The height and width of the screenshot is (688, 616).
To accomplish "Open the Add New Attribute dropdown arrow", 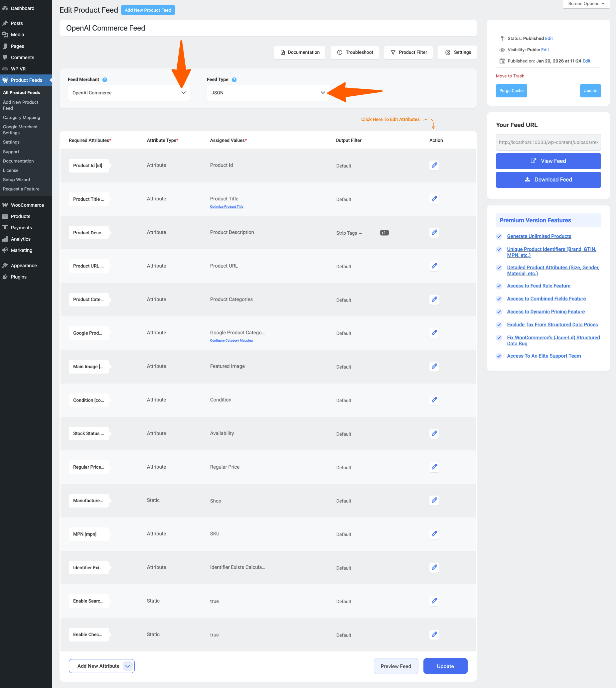I will point(128,666).
